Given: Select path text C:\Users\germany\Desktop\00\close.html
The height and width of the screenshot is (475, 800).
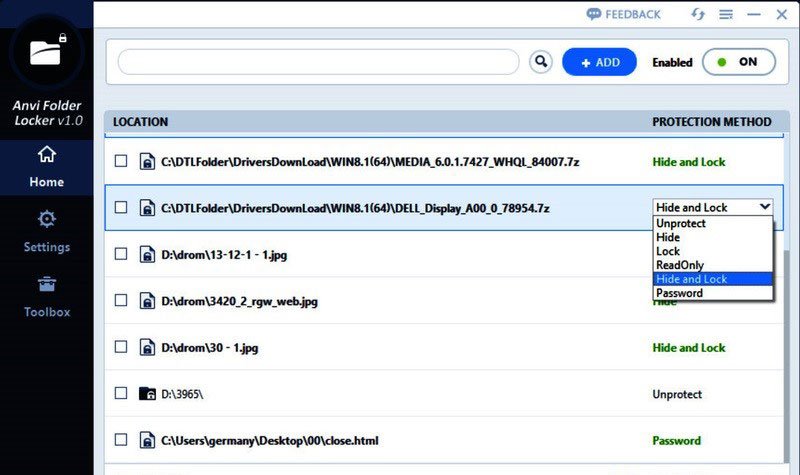Looking at the screenshot, I should pyautogui.click(x=270, y=440).
